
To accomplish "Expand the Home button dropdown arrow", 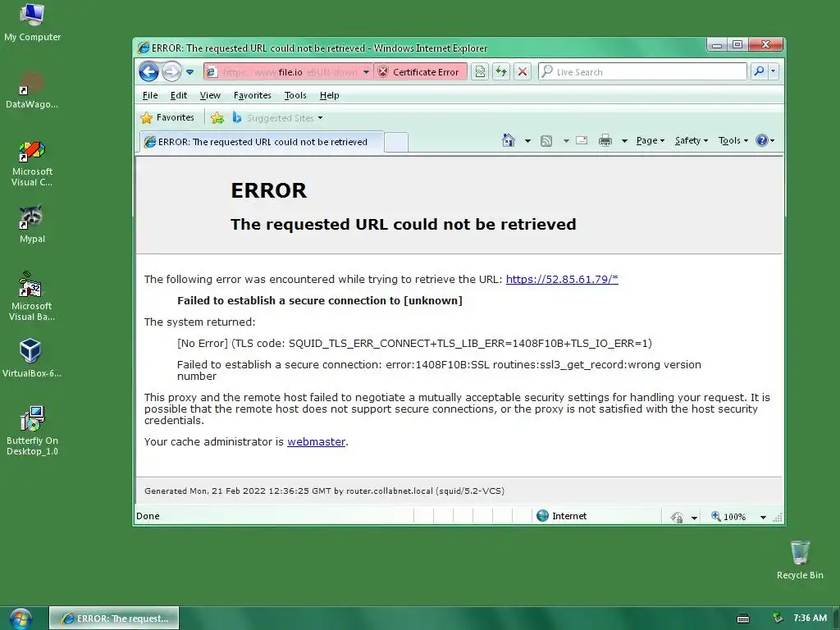I will [x=527, y=141].
